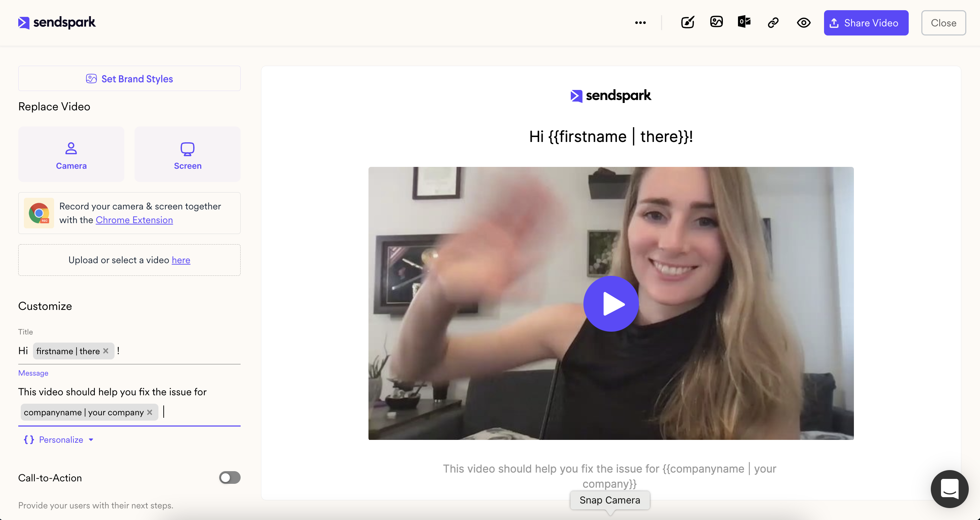Screen dimensions: 980x520
Task: Click the eye/preview icon in toolbar
Action: click(804, 23)
